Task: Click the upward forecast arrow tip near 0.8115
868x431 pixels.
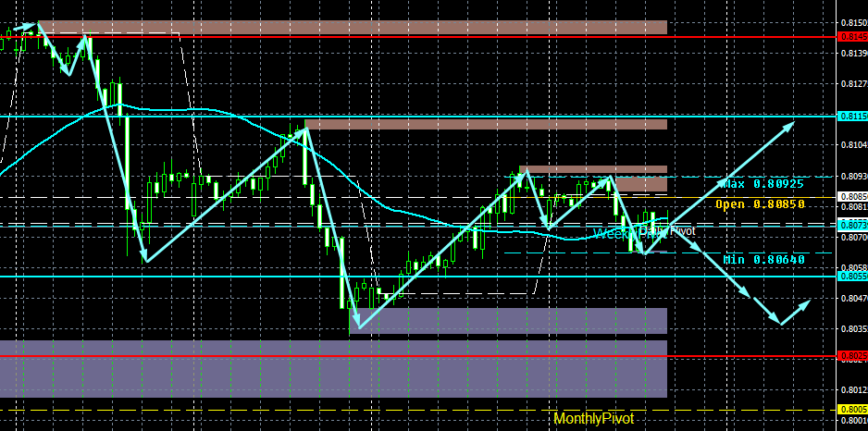Action: click(791, 124)
